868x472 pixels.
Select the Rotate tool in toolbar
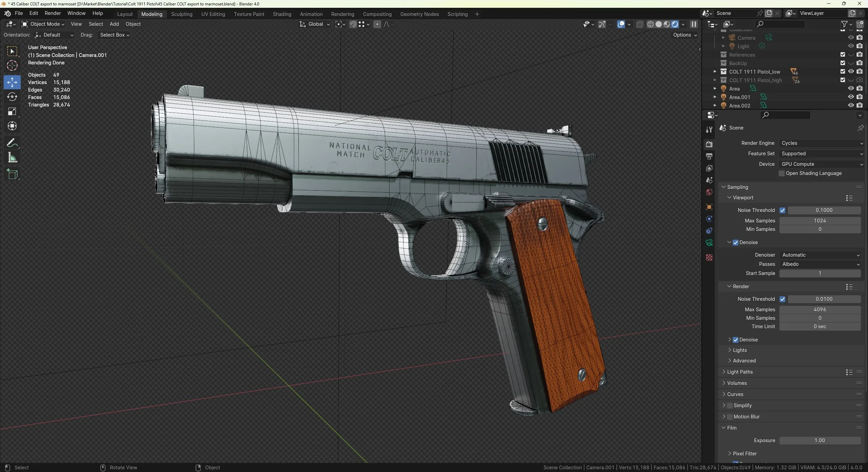pyautogui.click(x=12, y=97)
